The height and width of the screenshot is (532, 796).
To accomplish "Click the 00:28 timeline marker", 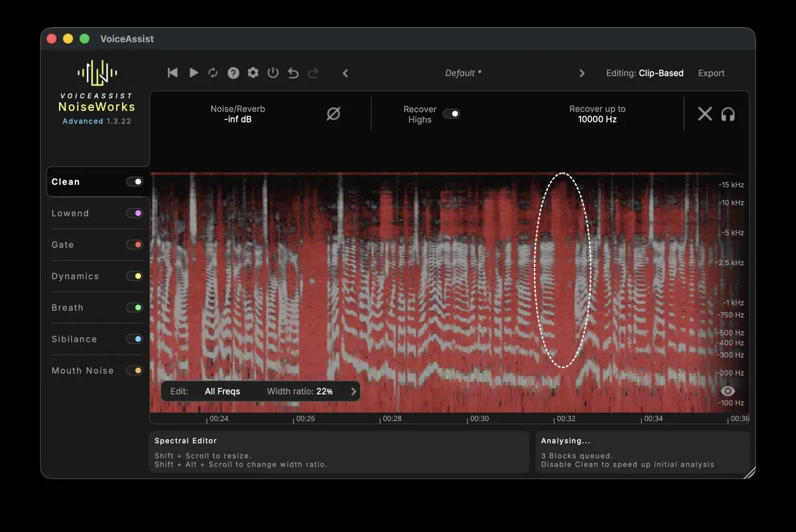I will [392, 419].
